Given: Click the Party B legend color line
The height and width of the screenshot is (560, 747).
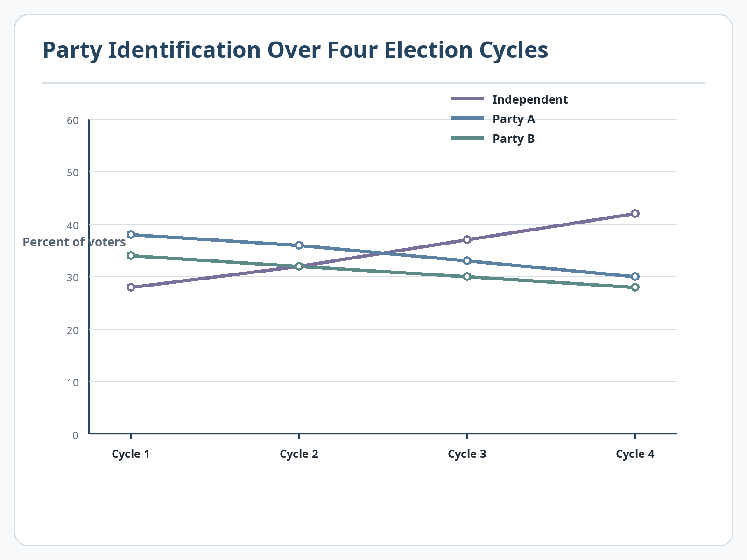Looking at the screenshot, I should [467, 138].
